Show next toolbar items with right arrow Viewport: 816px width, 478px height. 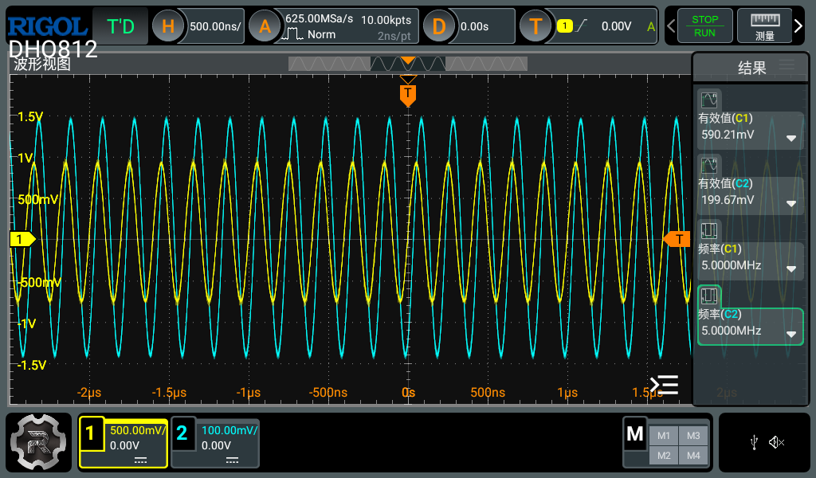(798, 26)
